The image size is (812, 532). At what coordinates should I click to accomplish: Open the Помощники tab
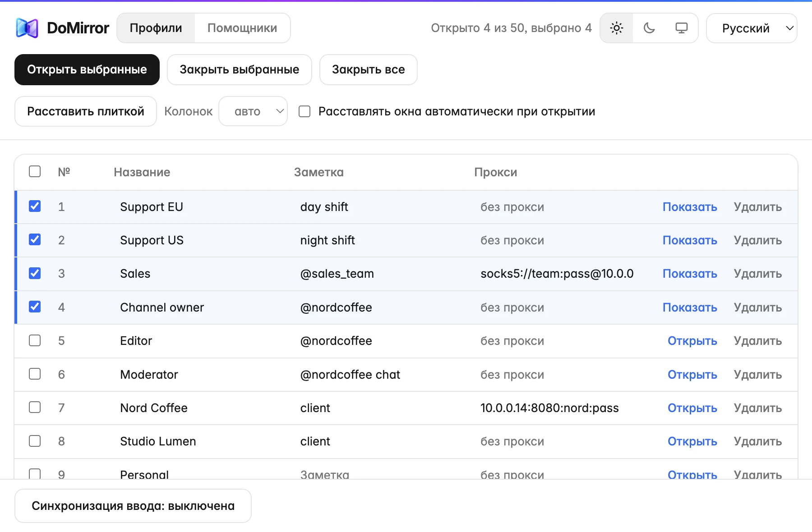[242, 28]
